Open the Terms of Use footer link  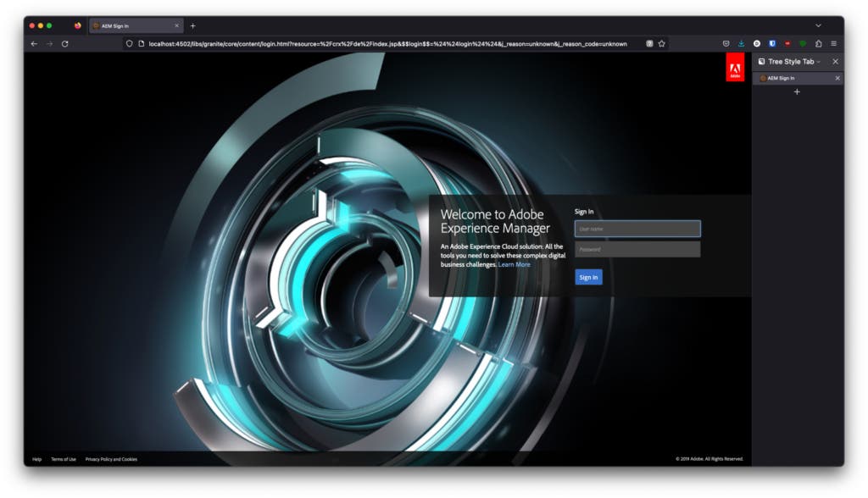point(64,459)
